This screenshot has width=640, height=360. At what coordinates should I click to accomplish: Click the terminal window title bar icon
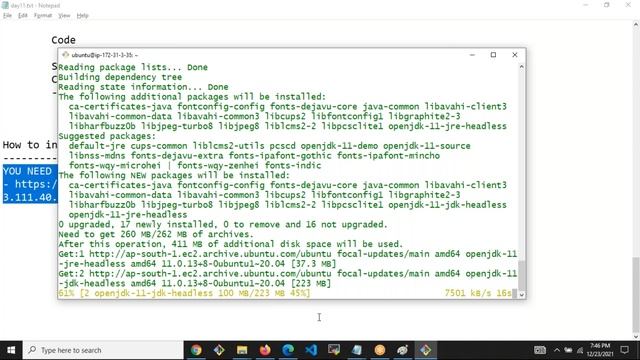tap(65, 55)
